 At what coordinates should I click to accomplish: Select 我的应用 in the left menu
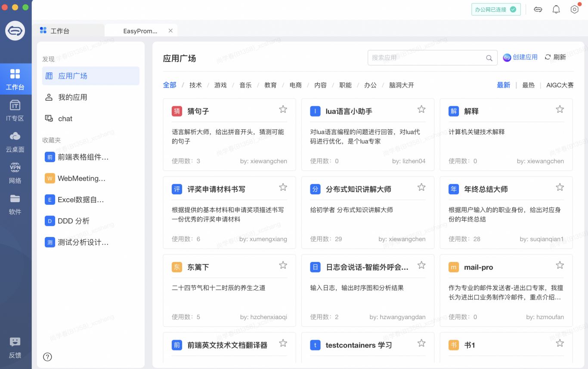click(x=91, y=97)
